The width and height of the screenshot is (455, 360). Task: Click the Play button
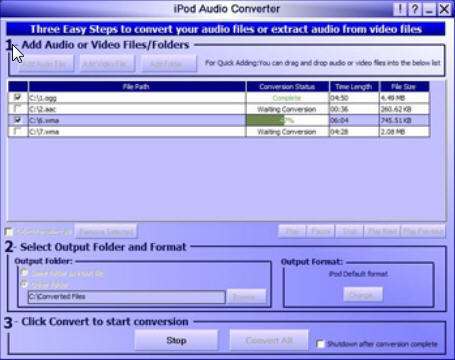click(x=292, y=231)
